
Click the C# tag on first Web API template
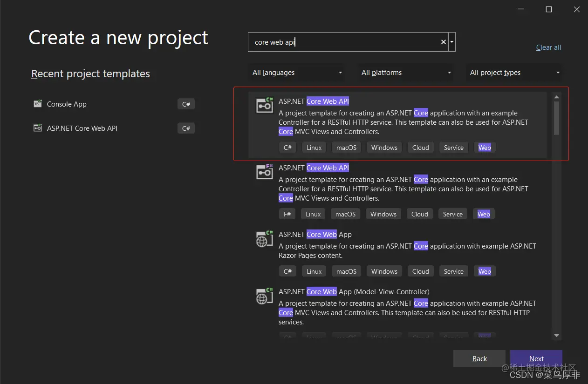(287, 148)
